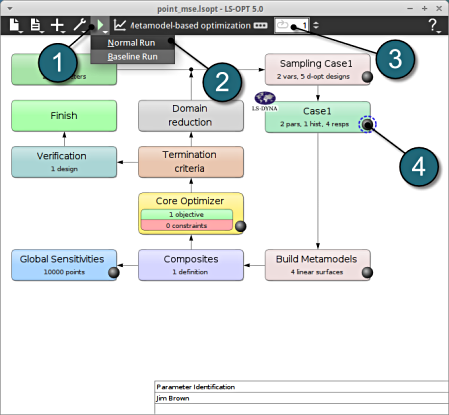This screenshot has height=415, width=449.
Task: Click the '4 linear surfaces' text
Action: click(x=317, y=272)
